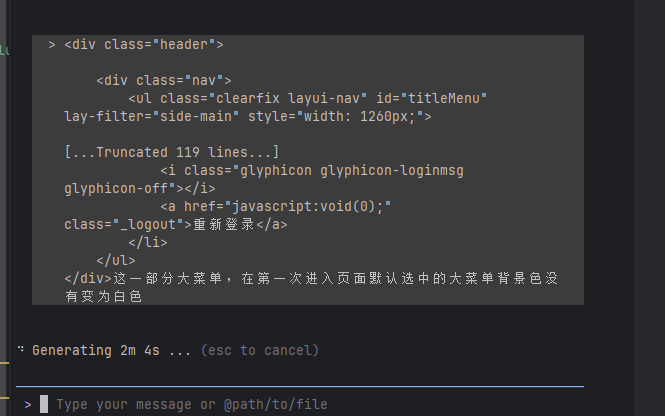Click the div class="header" line

tap(144, 45)
